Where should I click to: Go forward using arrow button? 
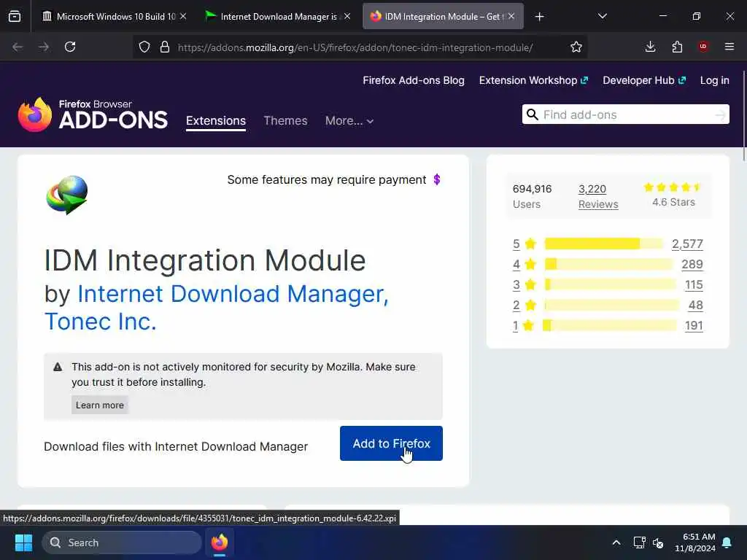tap(44, 47)
